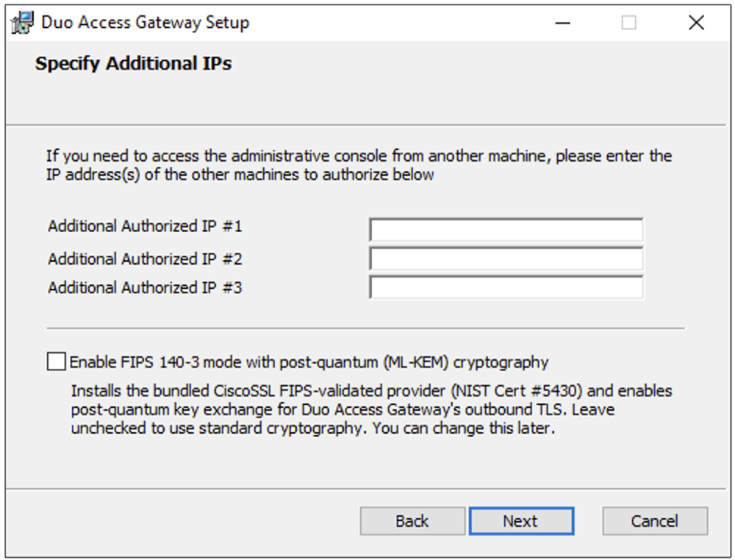
Task: Go back to the previous setup step
Action: point(412,520)
